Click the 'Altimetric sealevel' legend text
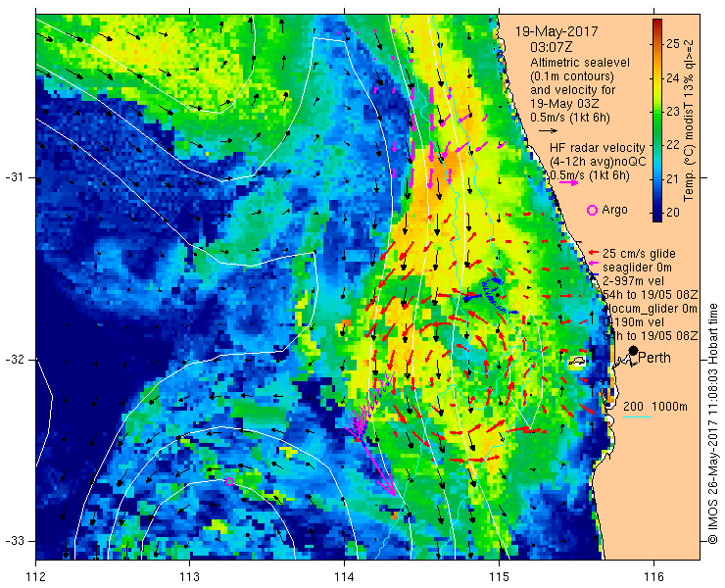 [x=580, y=62]
